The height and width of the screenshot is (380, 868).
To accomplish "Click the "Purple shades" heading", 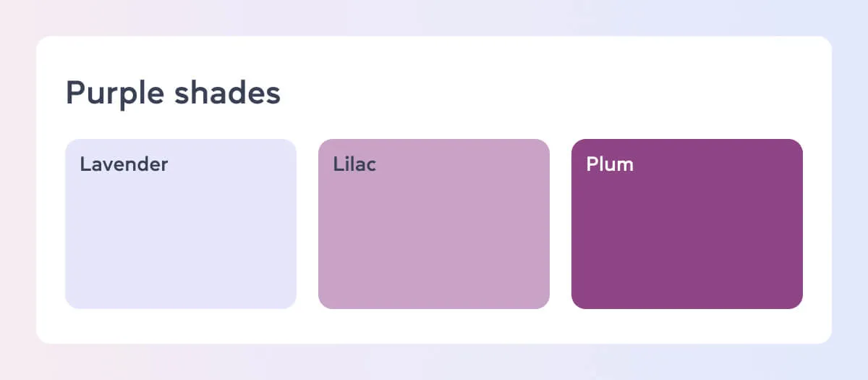I will point(173,93).
